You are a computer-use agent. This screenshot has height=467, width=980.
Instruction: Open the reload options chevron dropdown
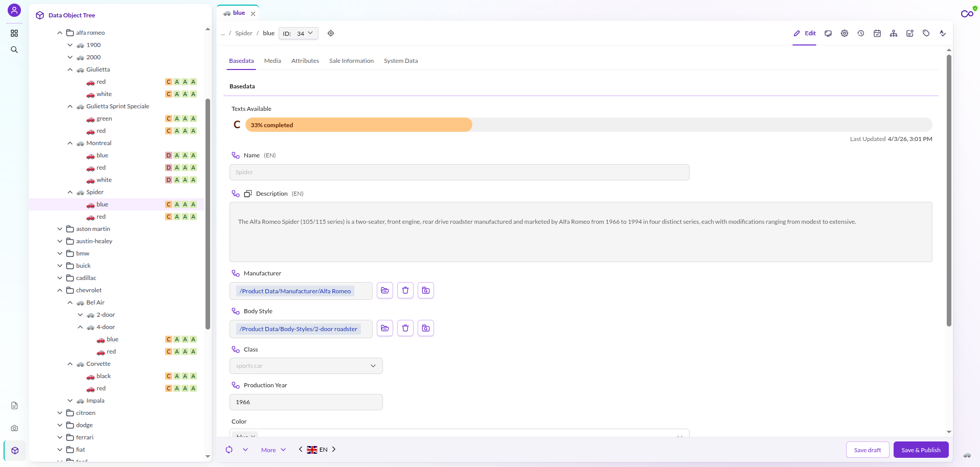[245, 450]
